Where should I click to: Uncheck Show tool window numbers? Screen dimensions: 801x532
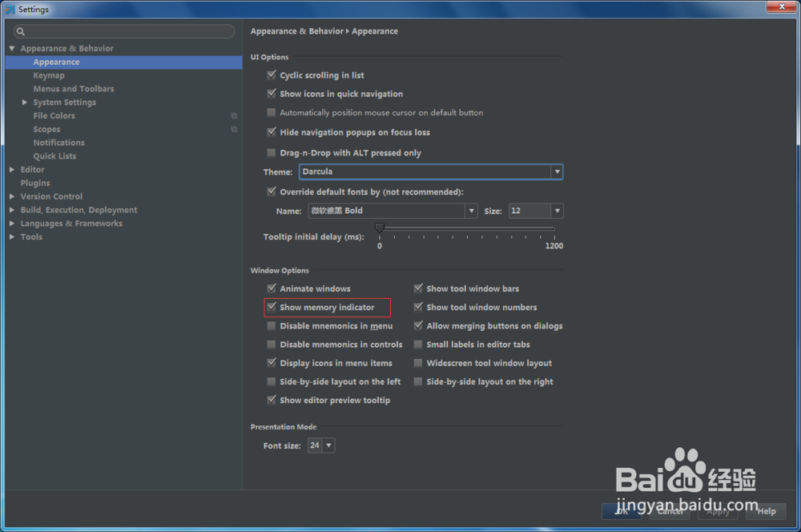tap(418, 307)
